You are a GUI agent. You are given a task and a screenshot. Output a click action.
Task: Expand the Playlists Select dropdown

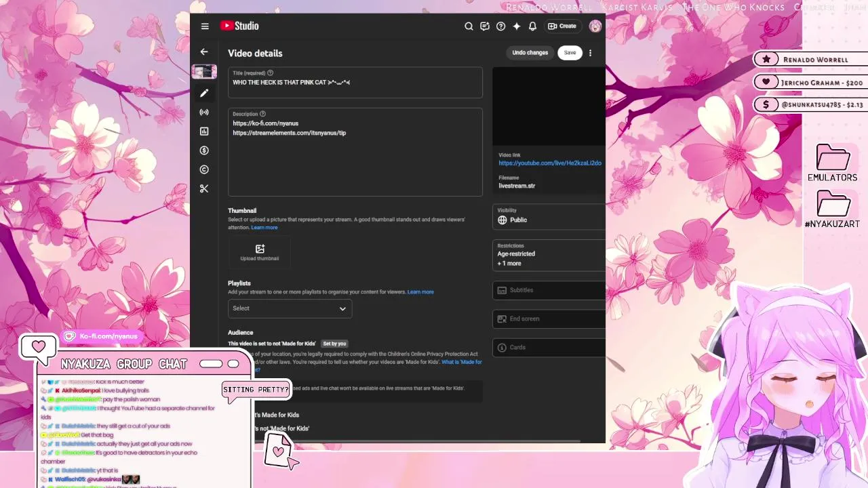point(290,308)
